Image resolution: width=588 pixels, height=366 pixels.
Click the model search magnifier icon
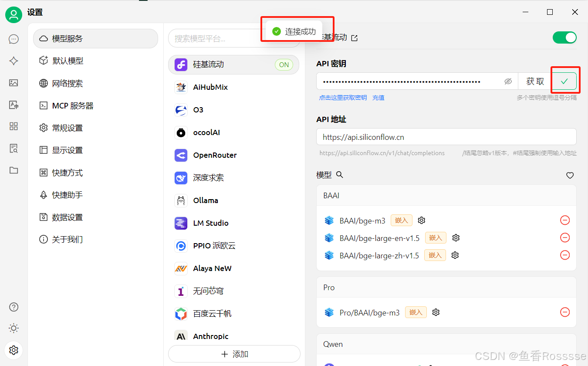point(340,175)
